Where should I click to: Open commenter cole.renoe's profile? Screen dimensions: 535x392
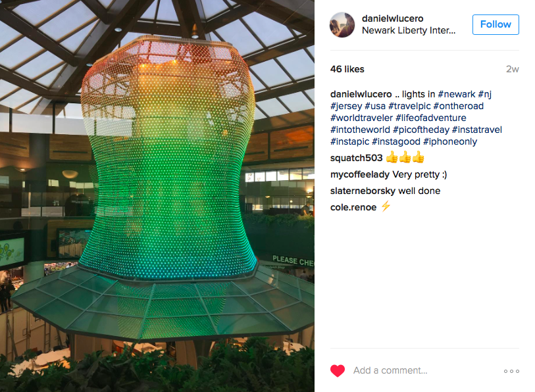pyautogui.click(x=353, y=207)
